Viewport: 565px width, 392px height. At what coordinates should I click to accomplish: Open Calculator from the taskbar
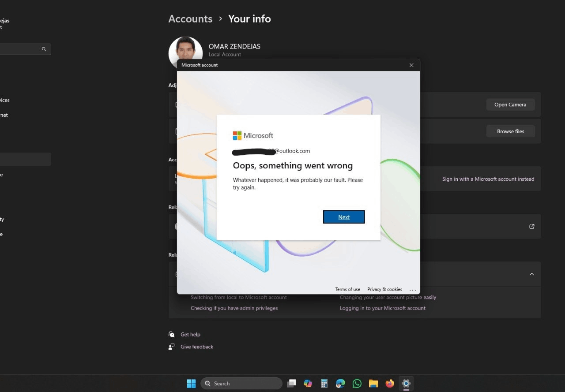click(324, 384)
